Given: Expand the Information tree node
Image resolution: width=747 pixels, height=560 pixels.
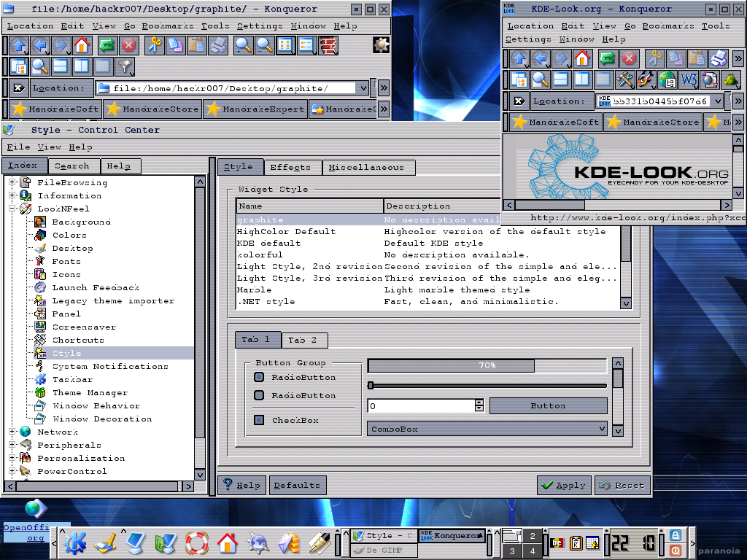Looking at the screenshot, I should click(x=12, y=195).
